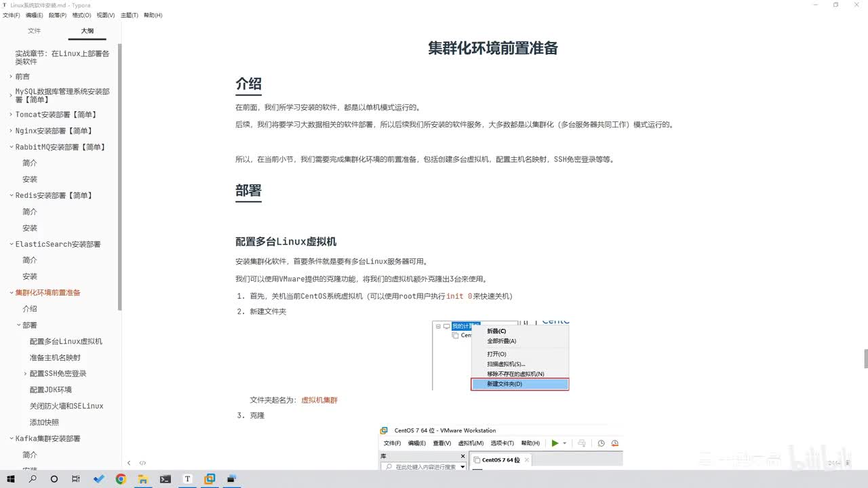Jump to 介绍 entry in the outline
Image resolution: width=868 pixels, height=488 pixels.
tap(30, 309)
